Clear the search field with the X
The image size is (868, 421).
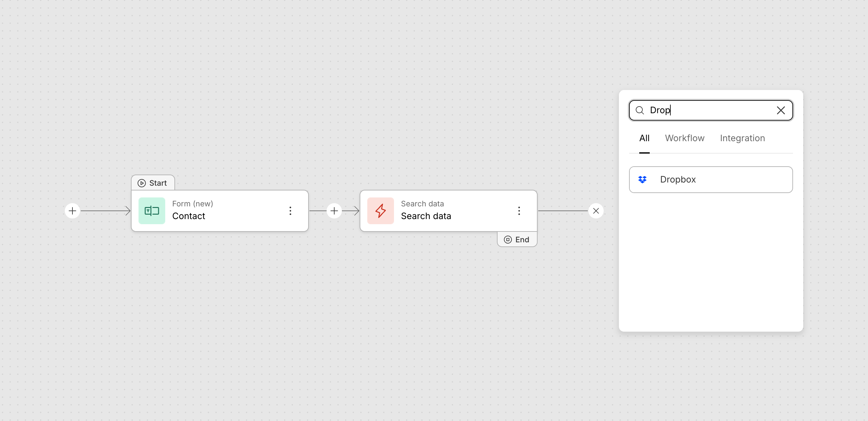coord(781,110)
